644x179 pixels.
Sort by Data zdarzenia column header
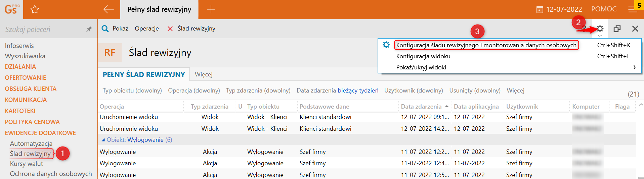(424, 107)
